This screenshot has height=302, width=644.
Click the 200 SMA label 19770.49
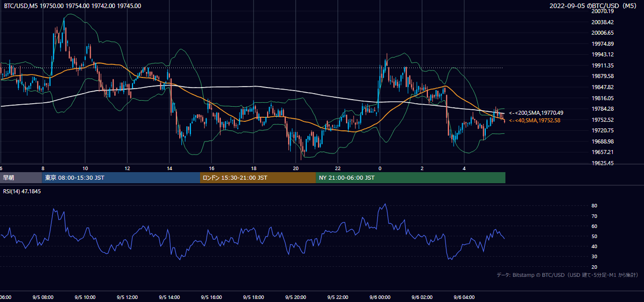(x=536, y=113)
